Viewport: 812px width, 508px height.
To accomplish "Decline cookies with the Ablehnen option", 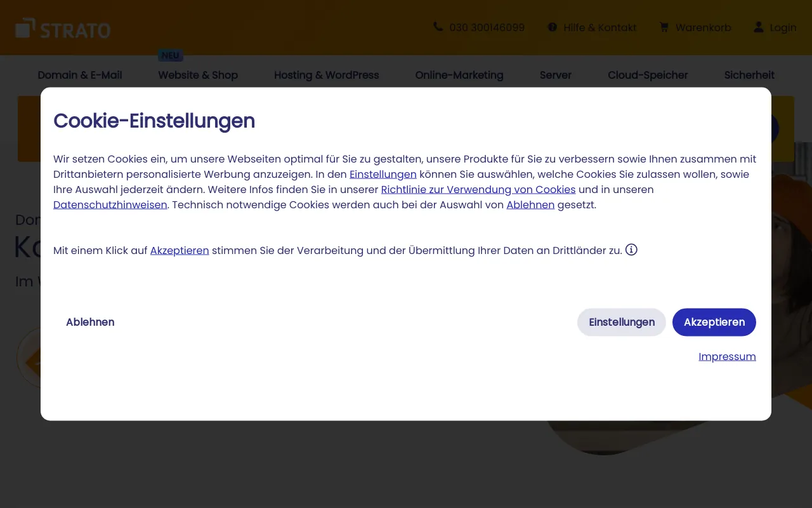I will [x=90, y=322].
